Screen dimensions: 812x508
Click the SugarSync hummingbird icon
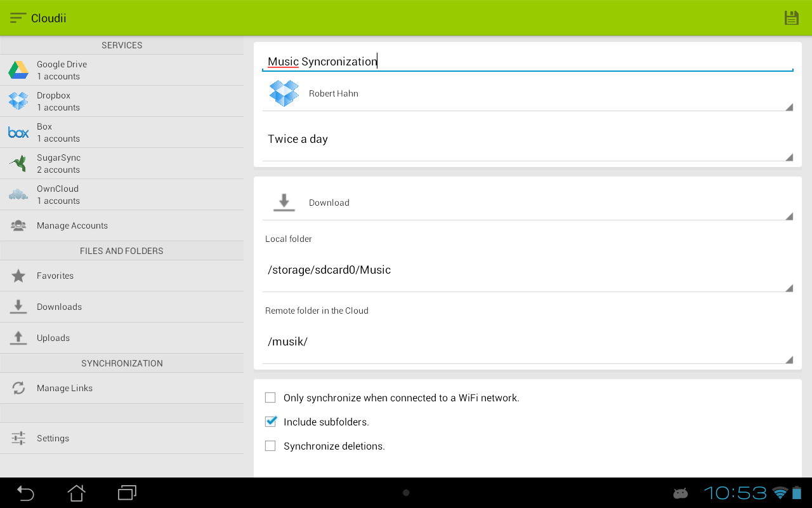coord(18,163)
